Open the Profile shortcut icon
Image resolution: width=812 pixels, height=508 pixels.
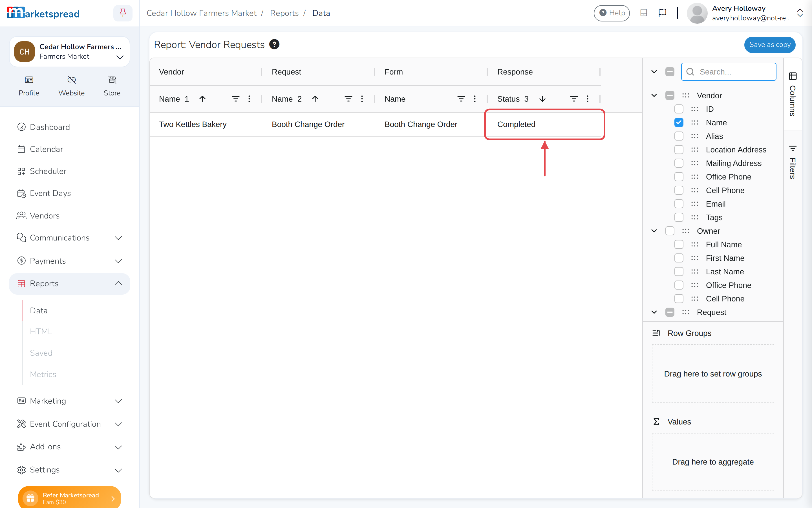click(29, 80)
